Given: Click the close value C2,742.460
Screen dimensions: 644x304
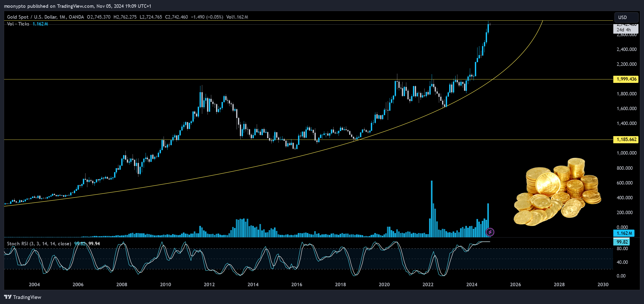Looking at the screenshot, I should click(176, 17).
